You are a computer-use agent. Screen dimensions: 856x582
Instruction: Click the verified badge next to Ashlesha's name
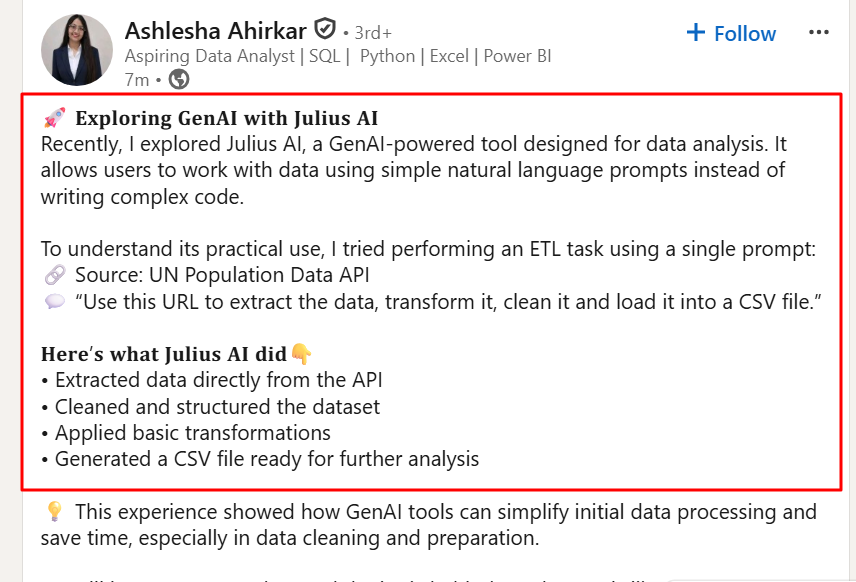pos(324,30)
